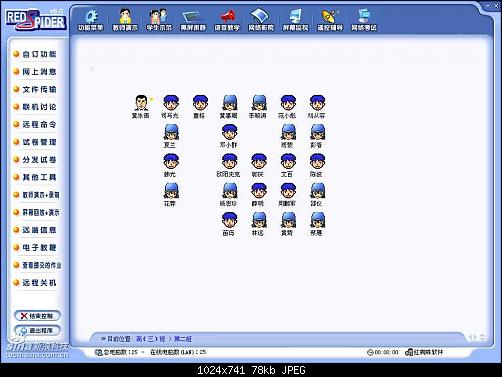
Task: Select student 李晓涛 avatar
Action: point(259,103)
